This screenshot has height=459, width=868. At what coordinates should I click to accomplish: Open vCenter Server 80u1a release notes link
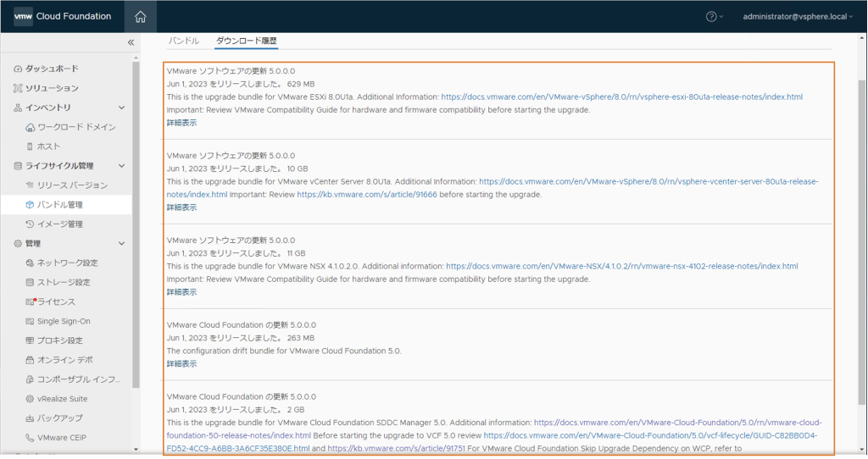648,181
